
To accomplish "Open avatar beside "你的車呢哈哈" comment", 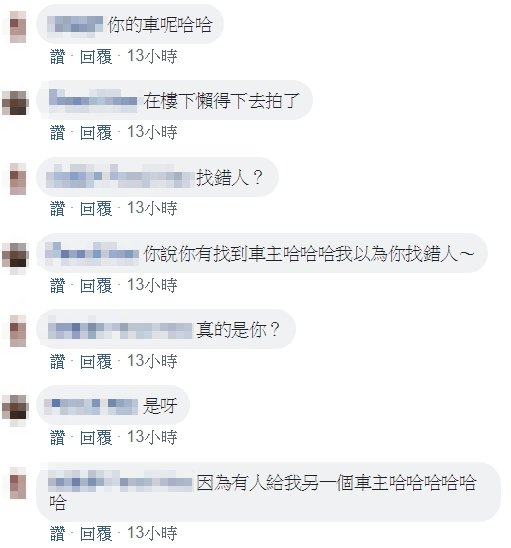I will pos(17,27).
